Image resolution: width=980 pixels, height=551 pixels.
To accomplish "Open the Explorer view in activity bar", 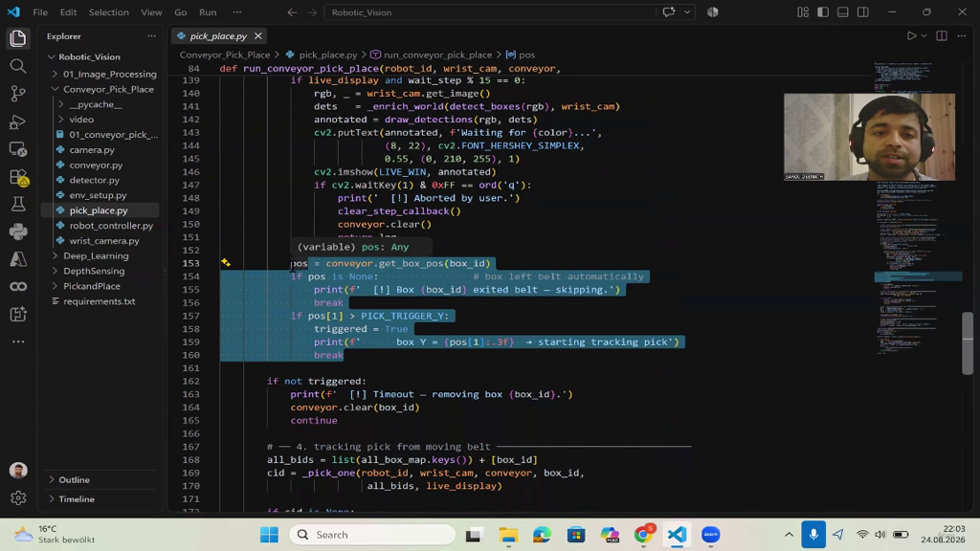I will coord(18,38).
